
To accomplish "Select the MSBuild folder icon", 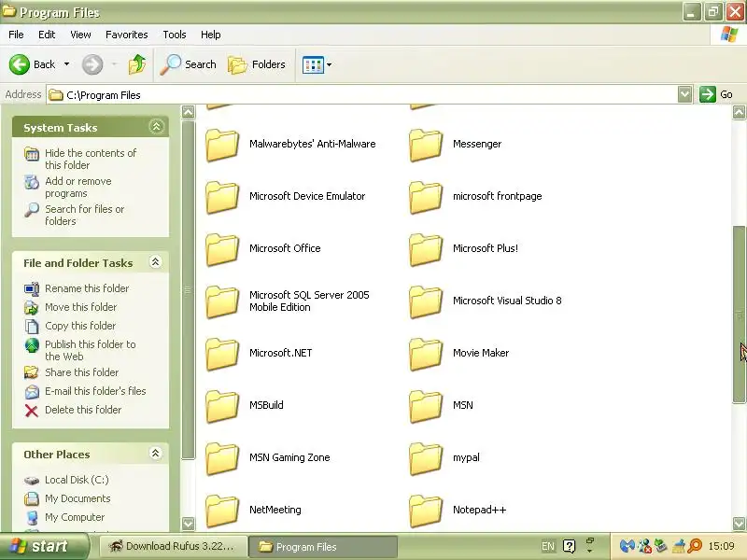I will [x=222, y=406].
